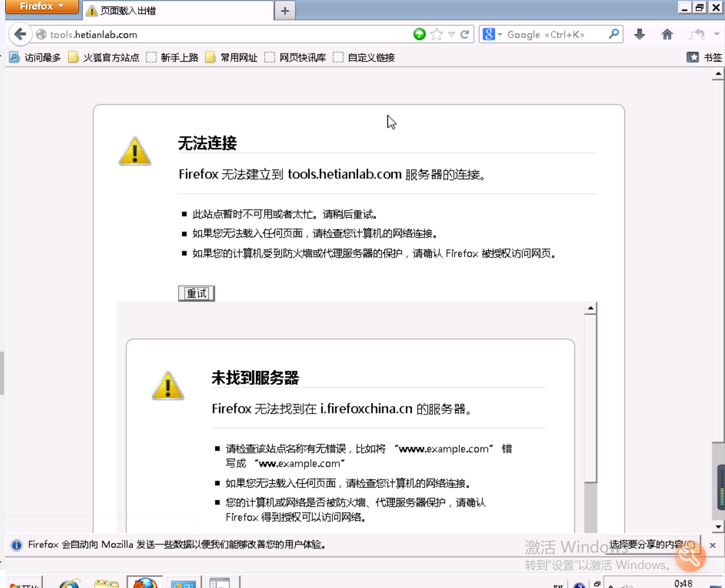Open the Windows Start button
The image size is (725, 588).
tap(24, 583)
